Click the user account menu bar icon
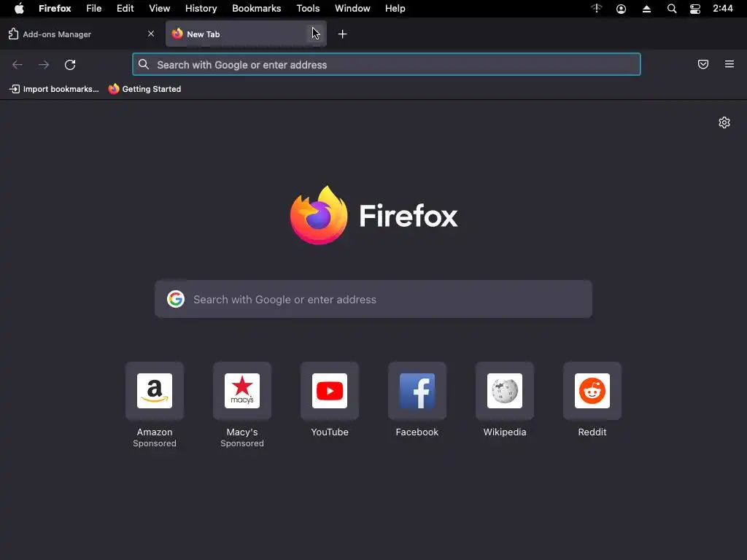The width and height of the screenshot is (747, 560). click(622, 9)
